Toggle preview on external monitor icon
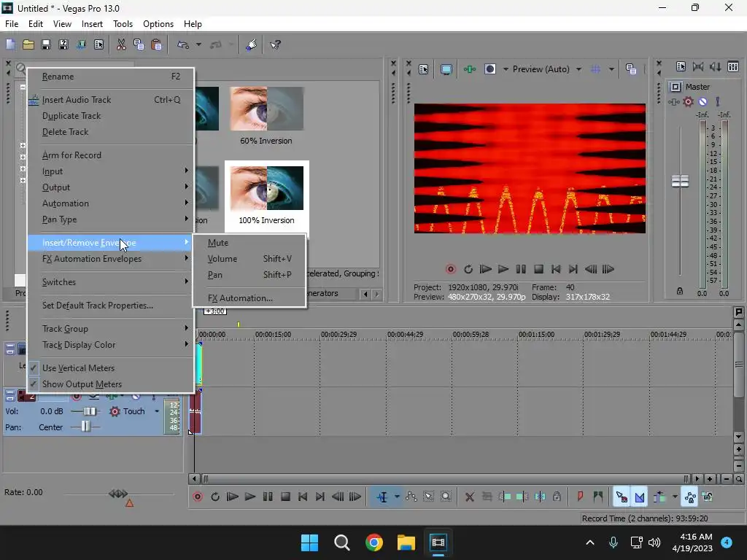 click(446, 69)
